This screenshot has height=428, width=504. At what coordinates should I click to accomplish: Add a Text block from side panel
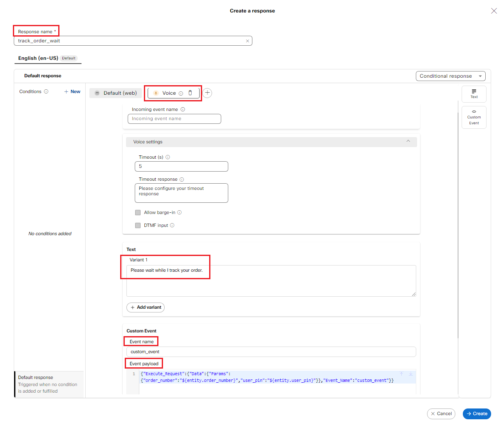point(474,93)
